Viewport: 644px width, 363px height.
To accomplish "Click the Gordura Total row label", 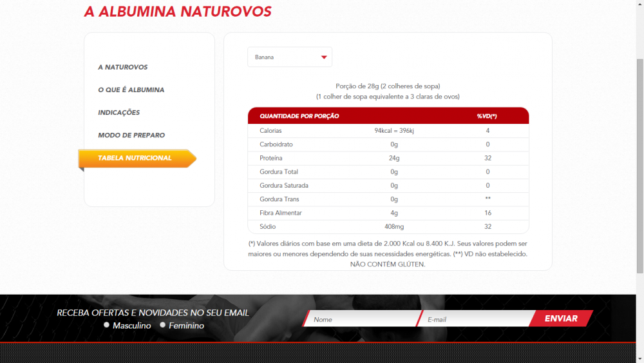I will tap(279, 172).
